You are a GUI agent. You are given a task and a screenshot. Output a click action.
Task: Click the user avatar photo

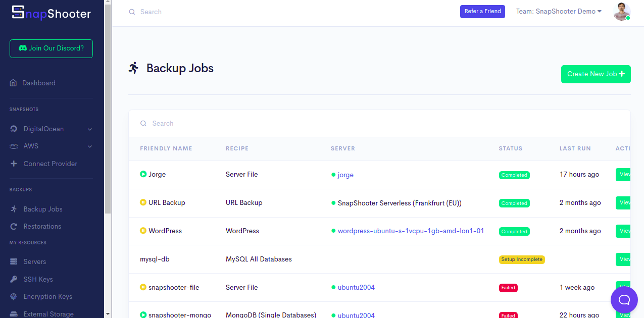click(x=622, y=12)
